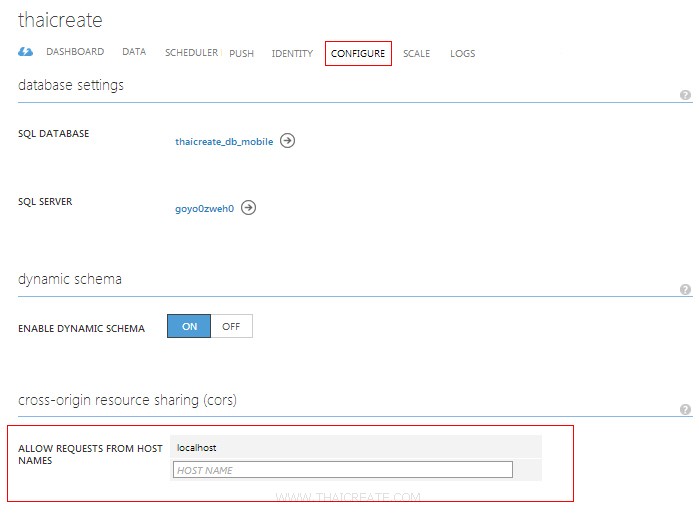Switch dynamic schema to ON
Screen dimensions: 699x523
189,326
